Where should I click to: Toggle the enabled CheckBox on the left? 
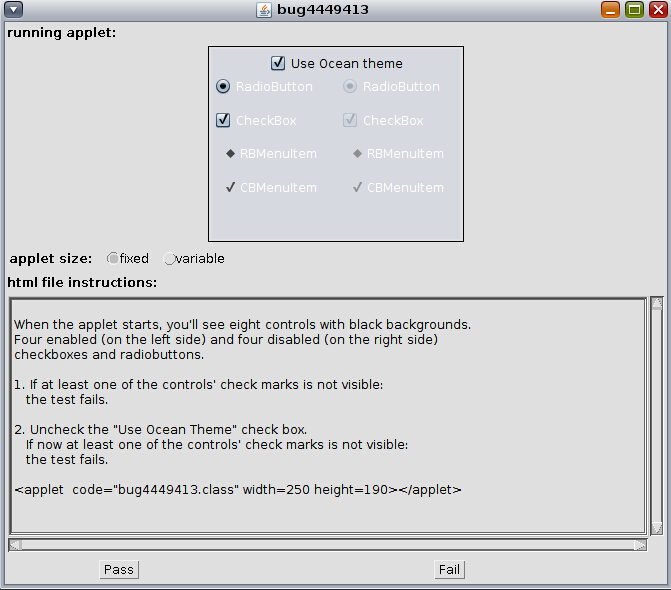click(223, 120)
